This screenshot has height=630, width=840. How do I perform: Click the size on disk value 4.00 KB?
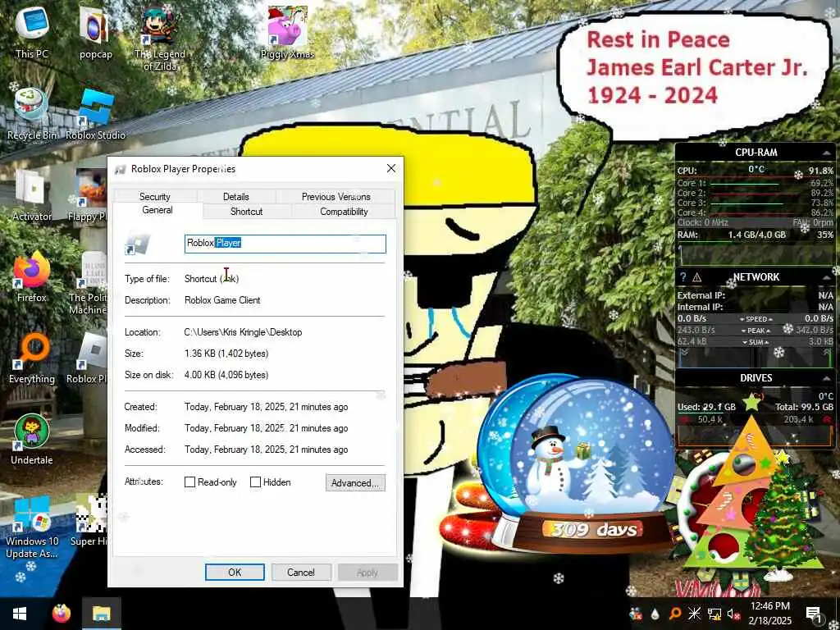pyautogui.click(x=226, y=375)
